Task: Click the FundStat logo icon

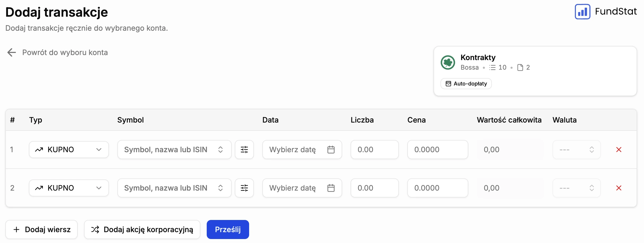Action: [582, 12]
